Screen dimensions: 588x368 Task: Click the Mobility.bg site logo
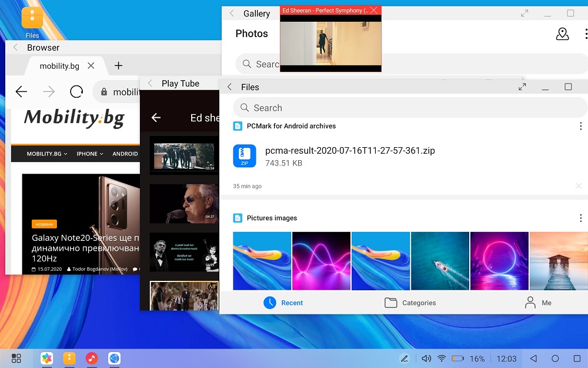74,118
